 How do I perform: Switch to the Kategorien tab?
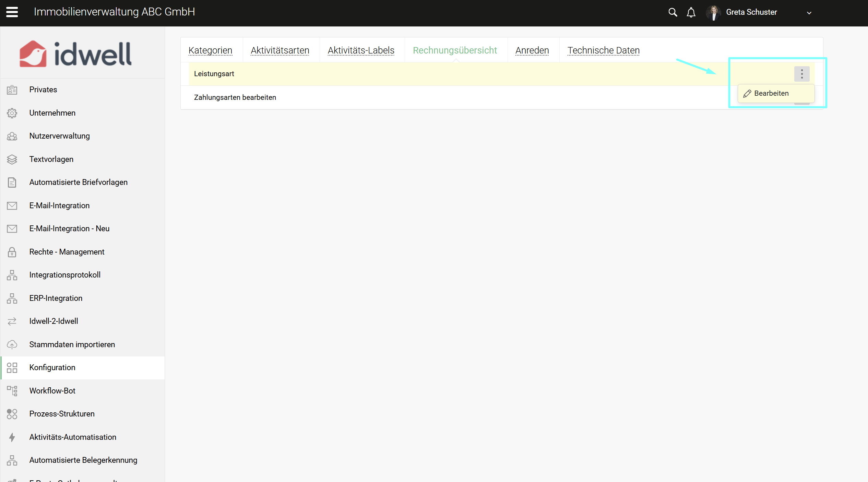(x=210, y=50)
